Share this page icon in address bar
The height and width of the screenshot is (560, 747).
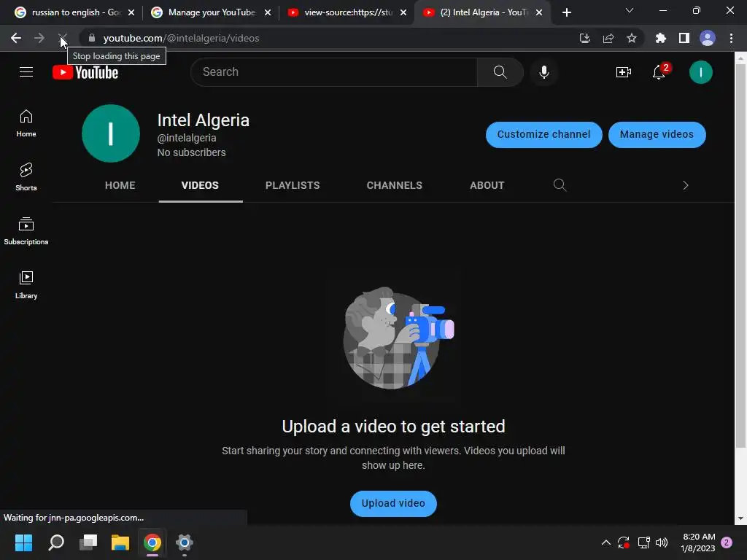point(608,38)
